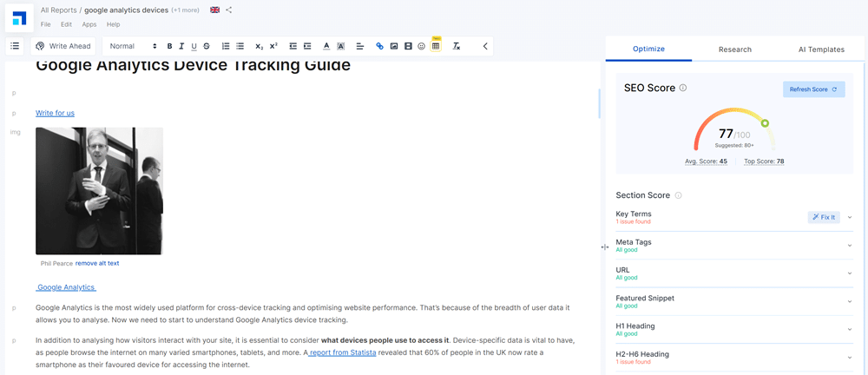This screenshot has height=375, width=868.
Task: Switch to the Research tab
Action: (734, 49)
